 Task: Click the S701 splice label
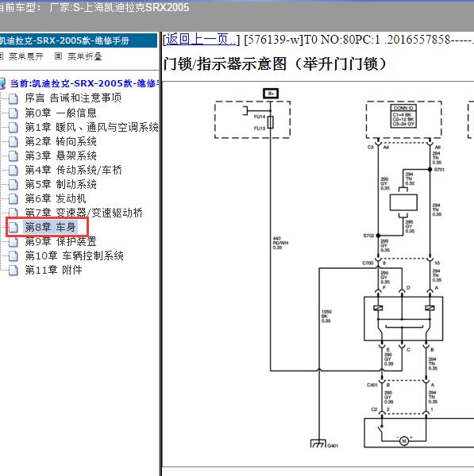point(439,170)
